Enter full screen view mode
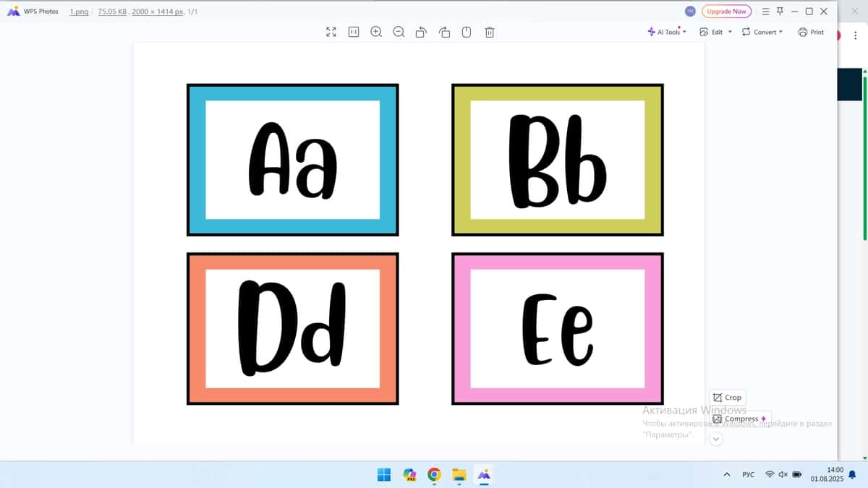The image size is (868, 488). click(331, 32)
